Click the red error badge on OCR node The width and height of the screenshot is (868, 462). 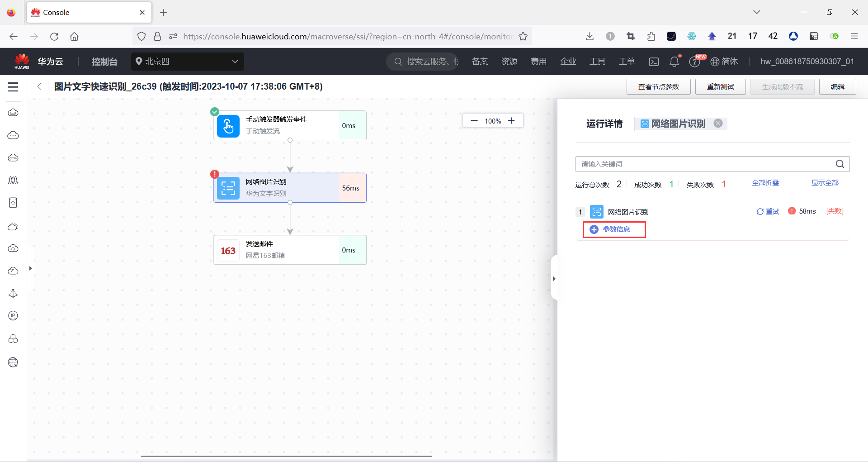215,174
